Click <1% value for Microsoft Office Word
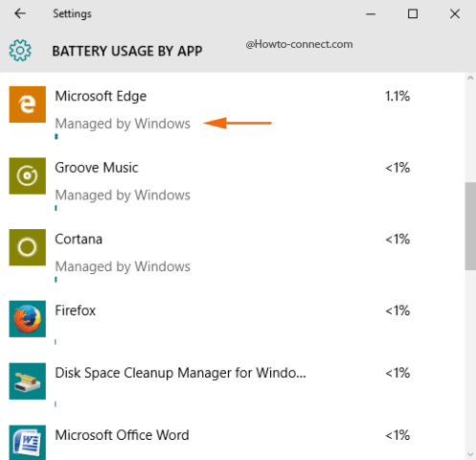 coord(397,435)
